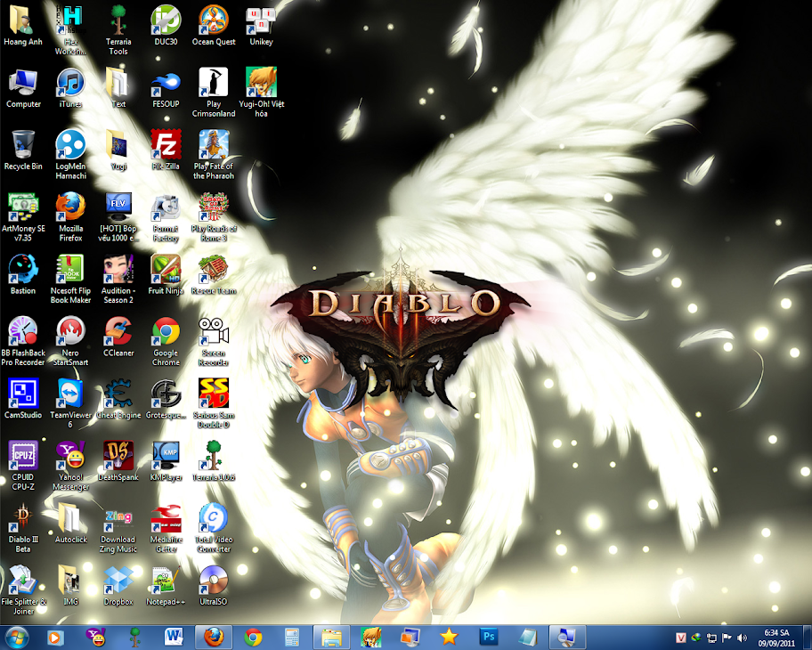Launch FileZilla from the desktop

[166, 150]
